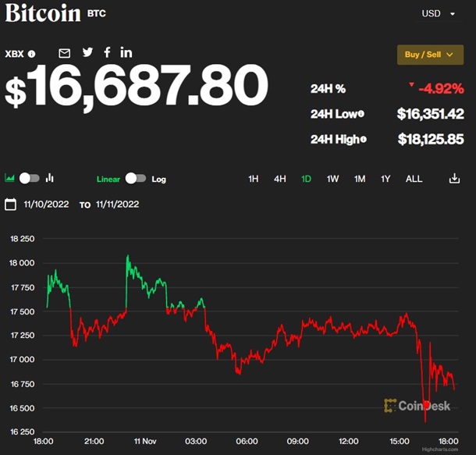476x455 pixels.
Task: Share Bitcoin price via email icon
Action: click(65, 53)
